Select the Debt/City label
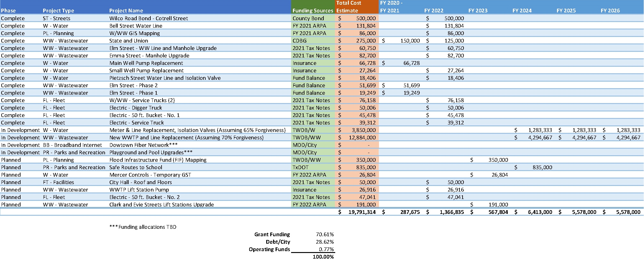 tap(278, 242)
